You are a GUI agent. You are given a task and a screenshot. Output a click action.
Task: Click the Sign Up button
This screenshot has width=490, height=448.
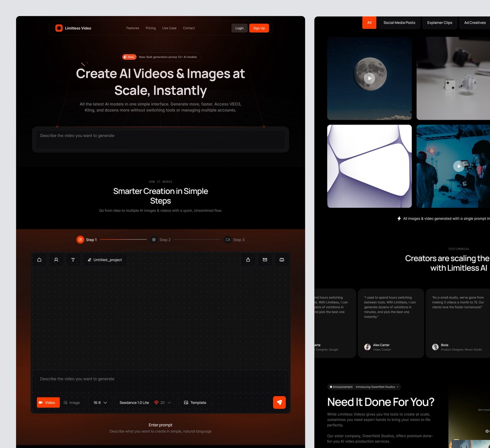pos(259,28)
